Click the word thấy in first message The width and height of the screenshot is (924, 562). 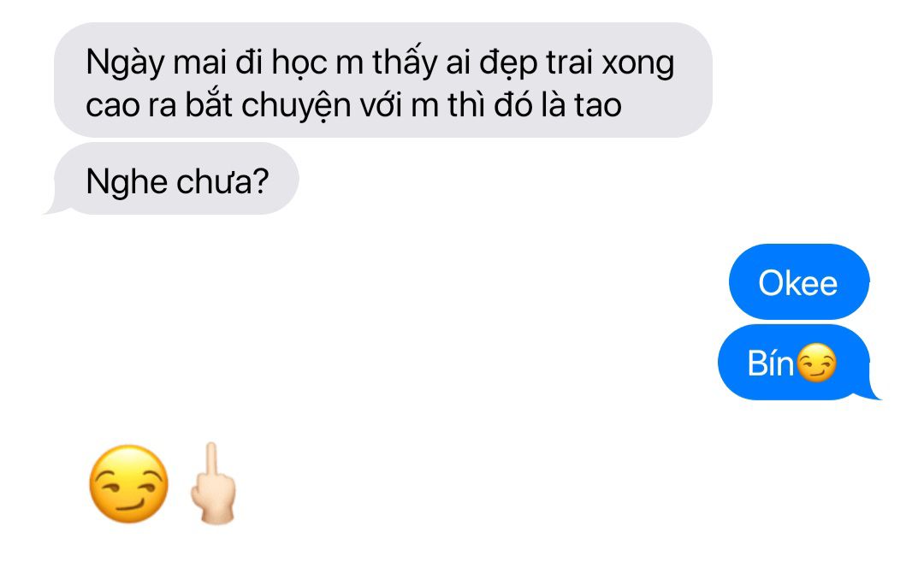405,62
